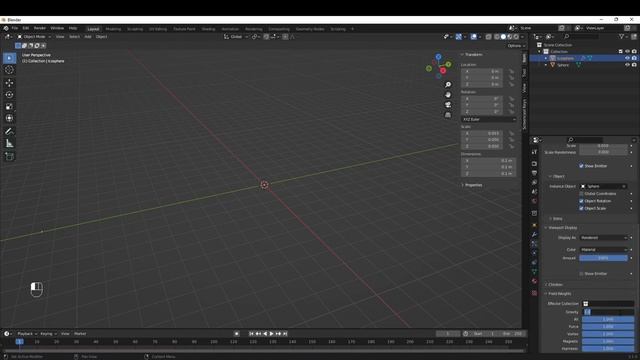This screenshot has height=360, width=640.
Task: Toggle Collection visibility eye icon
Action: pos(627,51)
